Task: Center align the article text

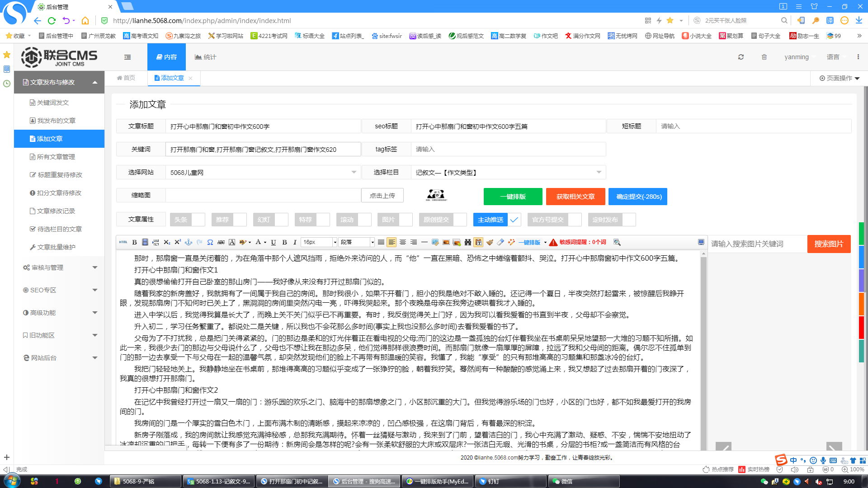Action: click(x=402, y=242)
